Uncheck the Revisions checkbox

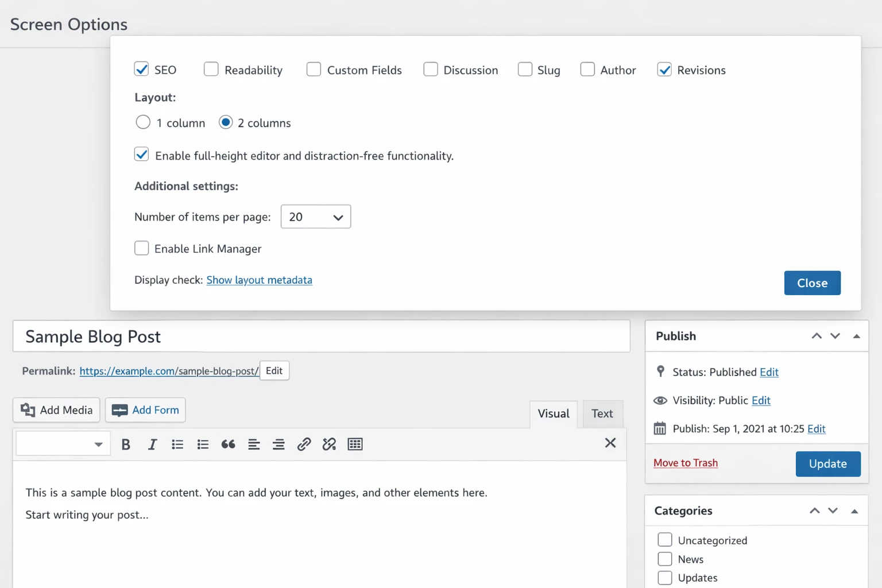tap(664, 69)
